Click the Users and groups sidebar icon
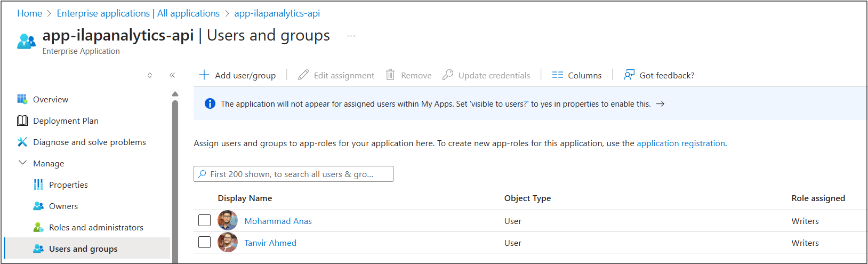The height and width of the screenshot is (264, 868). click(x=38, y=249)
